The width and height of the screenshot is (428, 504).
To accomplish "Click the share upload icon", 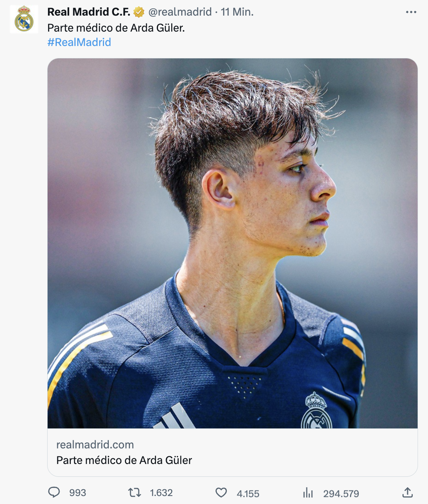I will click(407, 492).
